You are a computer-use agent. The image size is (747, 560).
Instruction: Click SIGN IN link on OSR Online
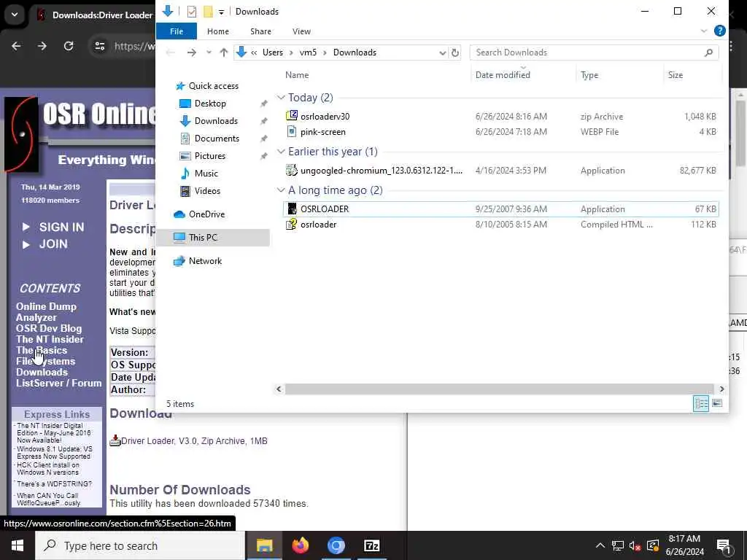(61, 227)
